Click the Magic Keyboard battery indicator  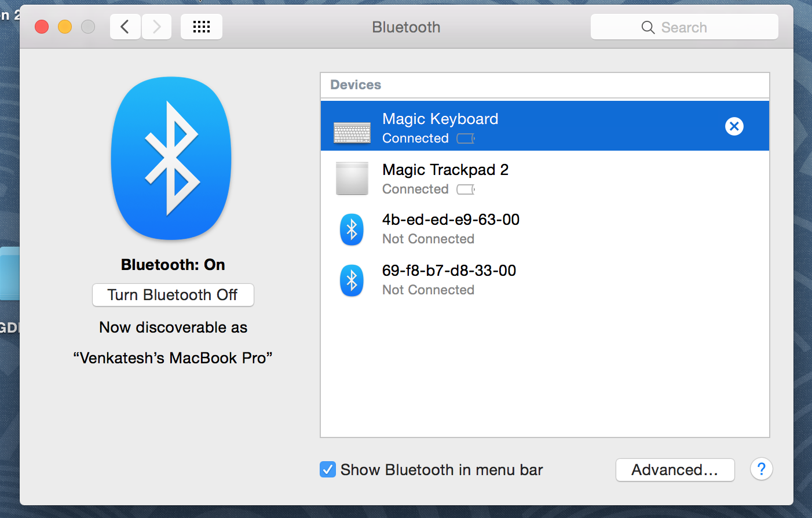click(x=466, y=138)
